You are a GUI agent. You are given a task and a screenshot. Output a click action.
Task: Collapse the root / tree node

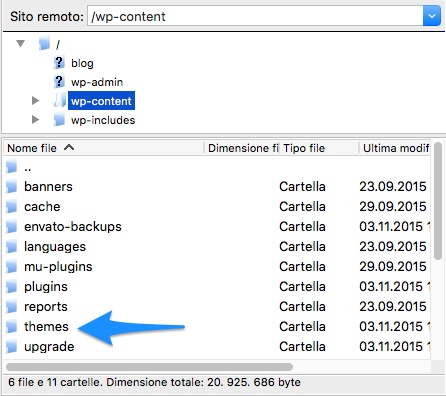[21, 44]
